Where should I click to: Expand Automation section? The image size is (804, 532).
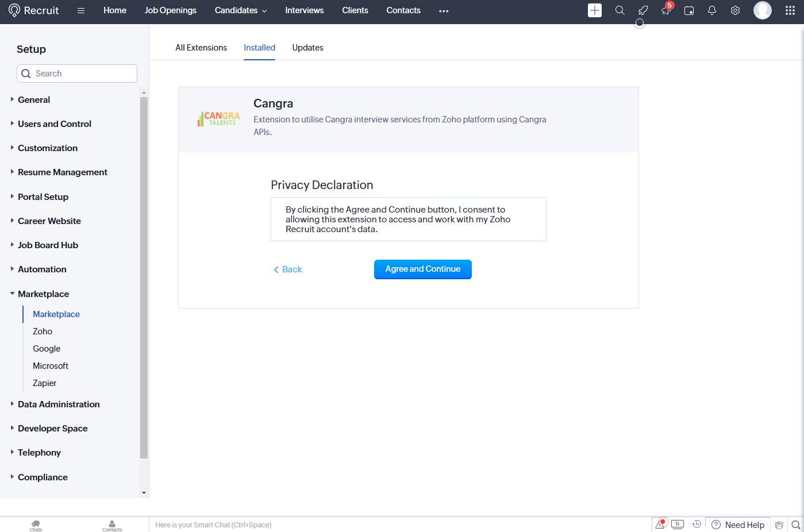[42, 269]
